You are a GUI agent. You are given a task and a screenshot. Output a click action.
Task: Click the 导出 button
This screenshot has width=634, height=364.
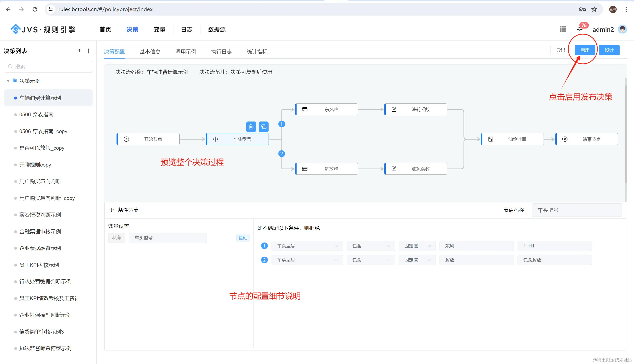point(560,50)
